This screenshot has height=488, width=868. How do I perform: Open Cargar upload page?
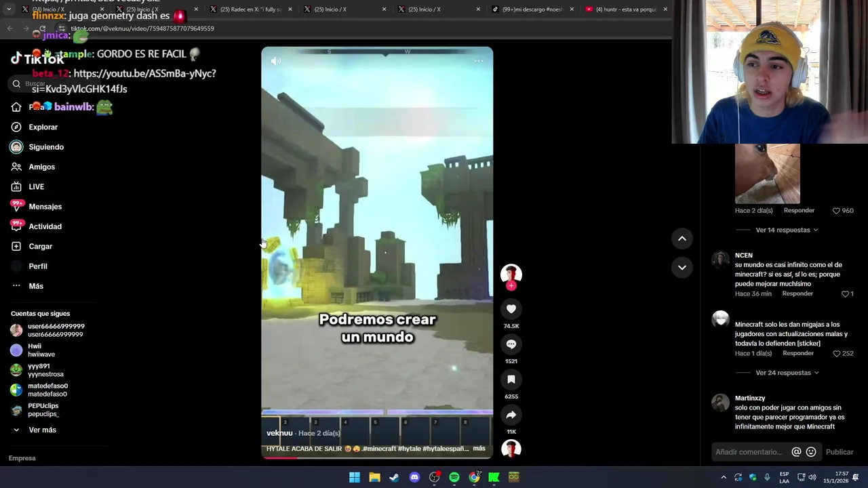pos(40,247)
